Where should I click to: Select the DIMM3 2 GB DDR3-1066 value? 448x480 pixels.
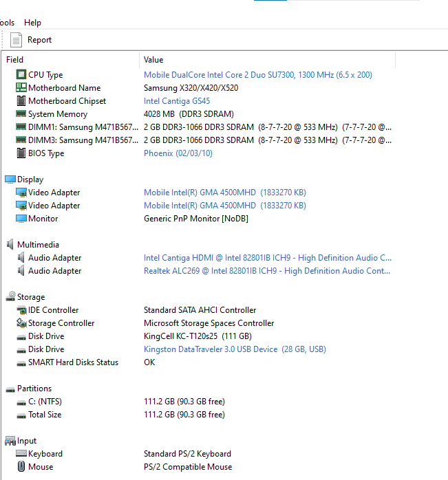click(268, 140)
